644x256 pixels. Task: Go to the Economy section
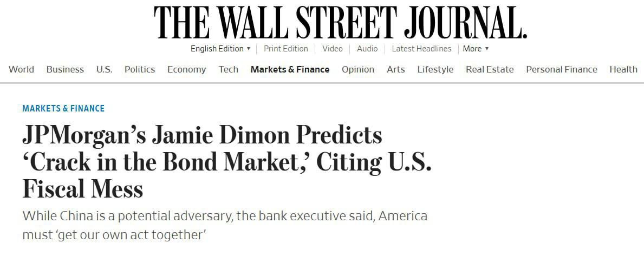tap(186, 69)
